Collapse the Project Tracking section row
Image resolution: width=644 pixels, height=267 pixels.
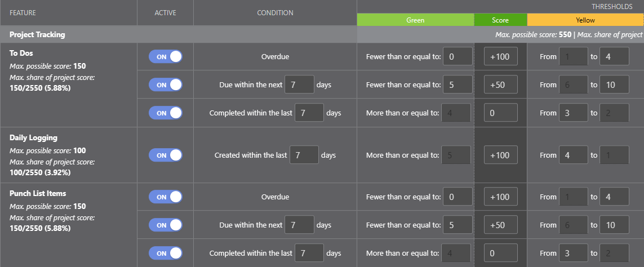pyautogui.click(x=37, y=34)
